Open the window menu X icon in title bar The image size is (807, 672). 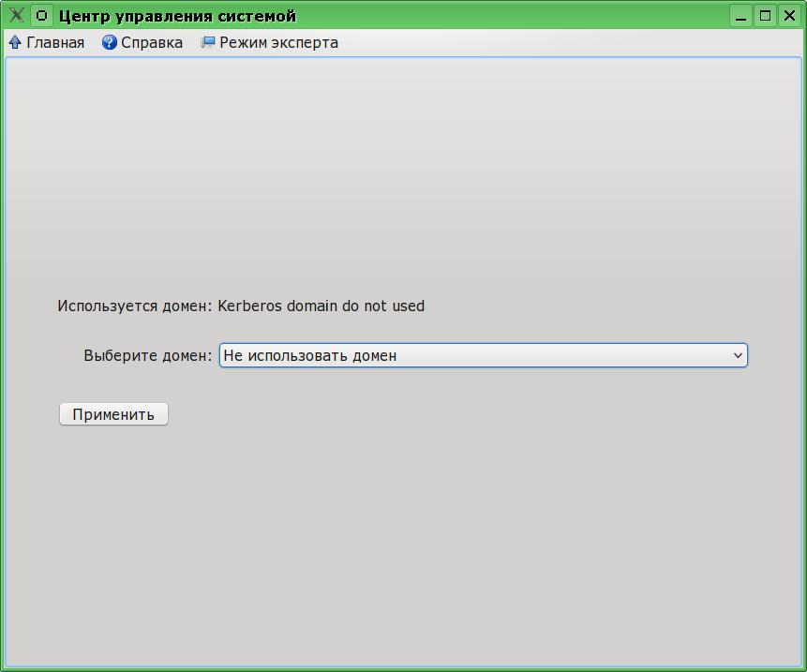pos(16,16)
